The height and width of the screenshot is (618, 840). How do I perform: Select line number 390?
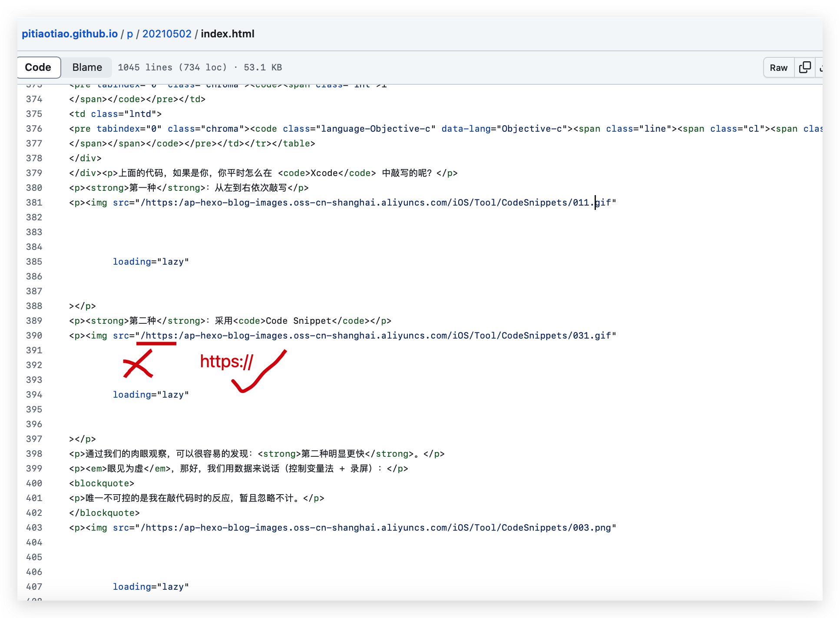tap(35, 336)
